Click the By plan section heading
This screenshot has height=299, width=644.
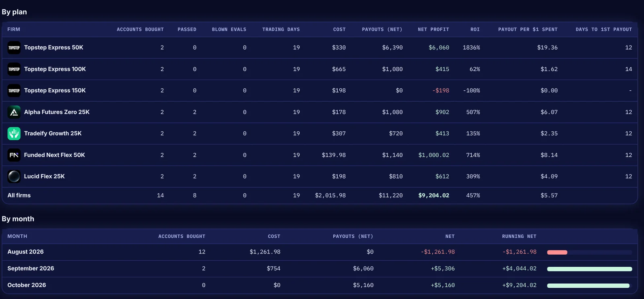(x=14, y=12)
